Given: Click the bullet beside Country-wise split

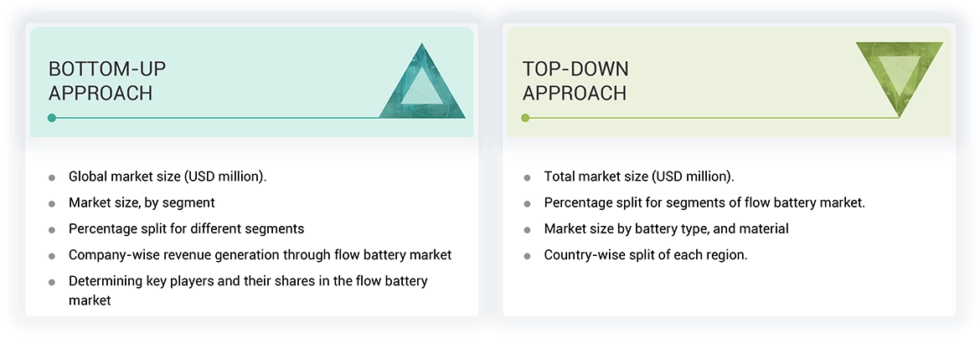Looking at the screenshot, I should click(527, 256).
